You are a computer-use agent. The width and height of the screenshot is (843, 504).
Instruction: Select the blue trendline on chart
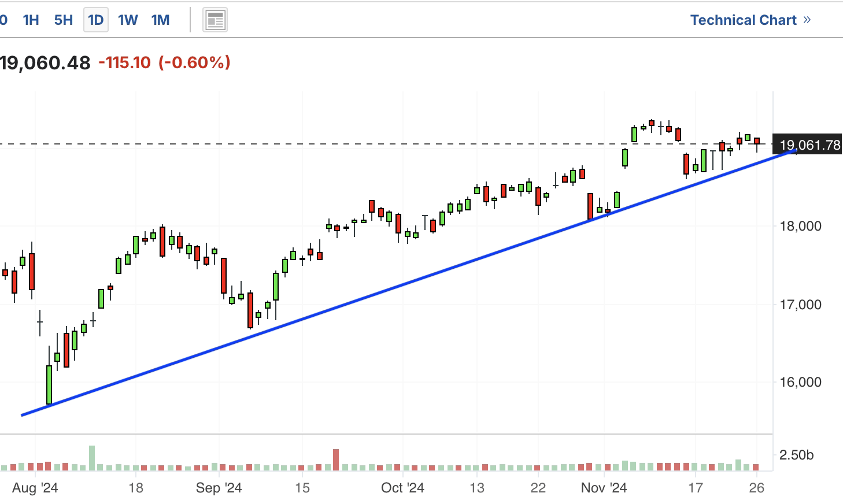click(x=409, y=283)
